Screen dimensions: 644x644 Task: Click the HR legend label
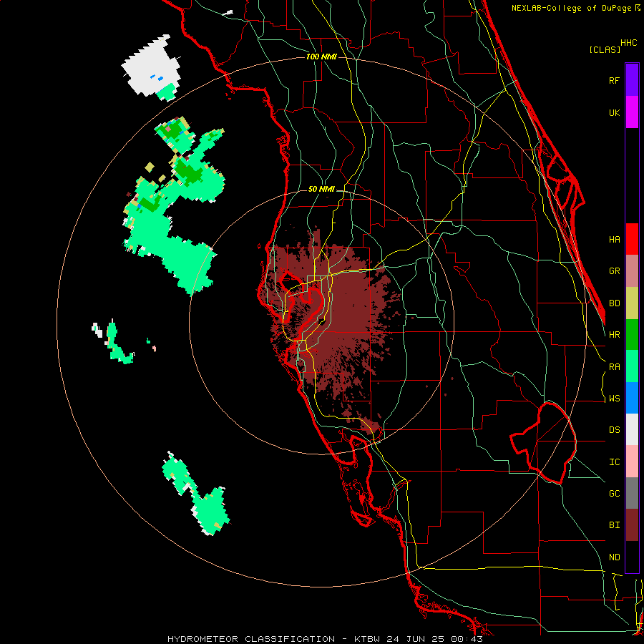click(614, 335)
